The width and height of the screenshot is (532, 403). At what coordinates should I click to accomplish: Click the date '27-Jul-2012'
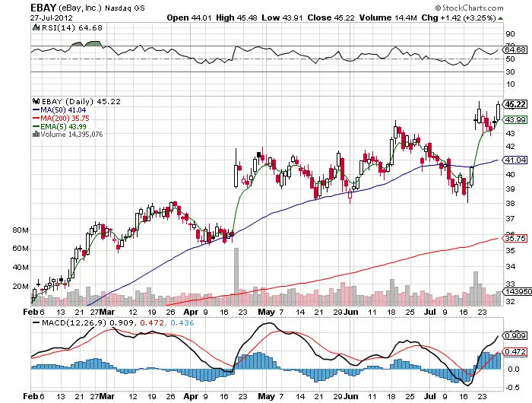51,17
